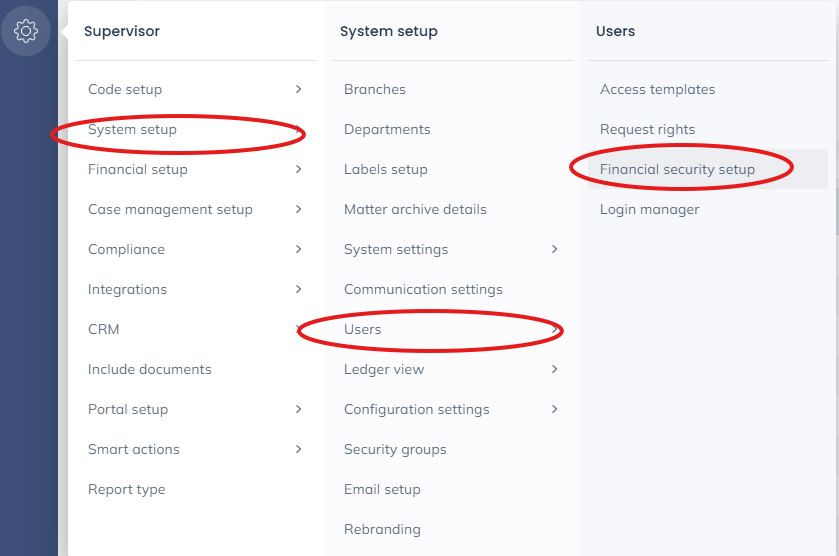Select the Compliance menu entry
Image resolution: width=839 pixels, height=556 pixels.
(x=126, y=249)
